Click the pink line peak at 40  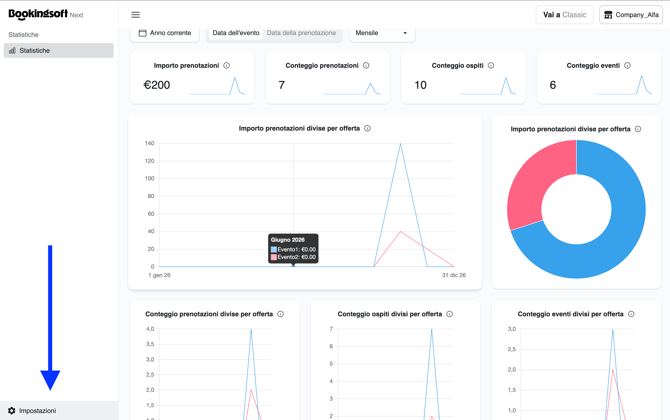(400, 232)
